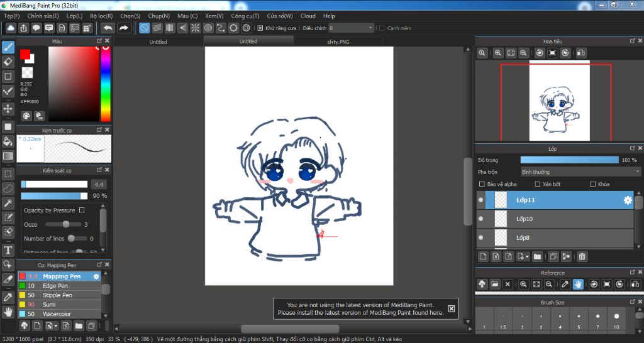Close the update notification message
The height and width of the screenshot is (343, 644).
pyautogui.click(x=451, y=308)
